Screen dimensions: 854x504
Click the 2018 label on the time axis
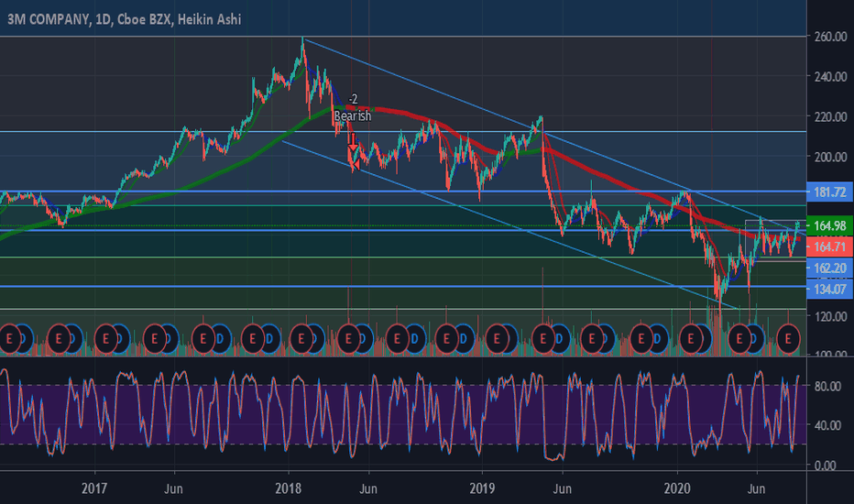[x=288, y=488]
